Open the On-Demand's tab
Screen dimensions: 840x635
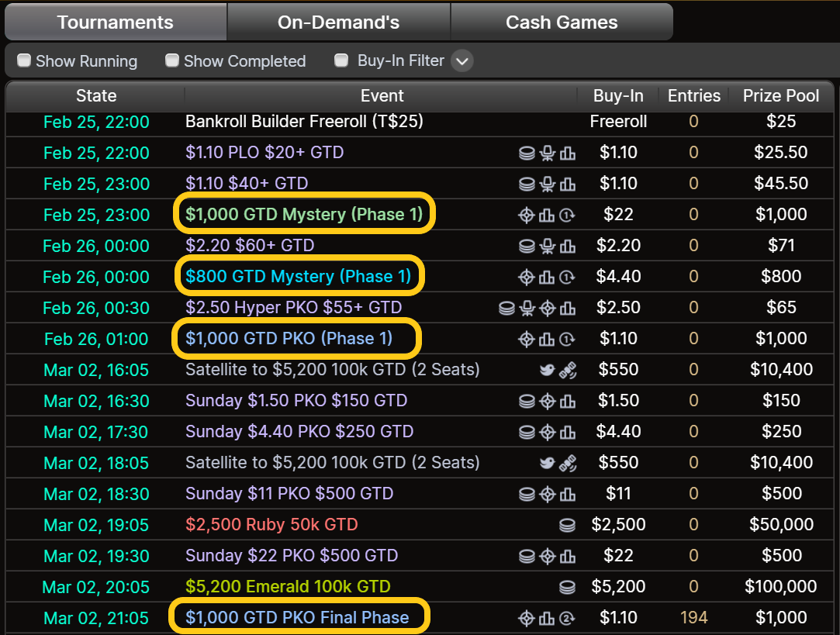point(339,22)
